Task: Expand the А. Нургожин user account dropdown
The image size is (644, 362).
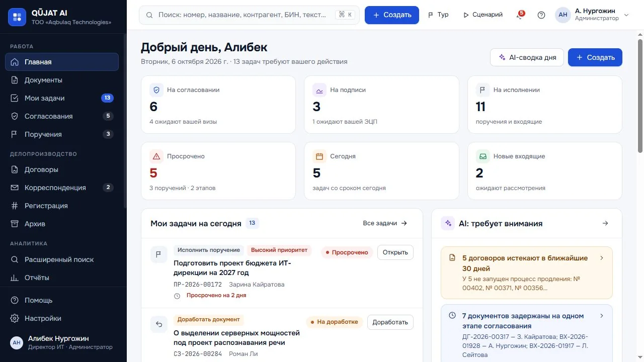Action: click(592, 15)
